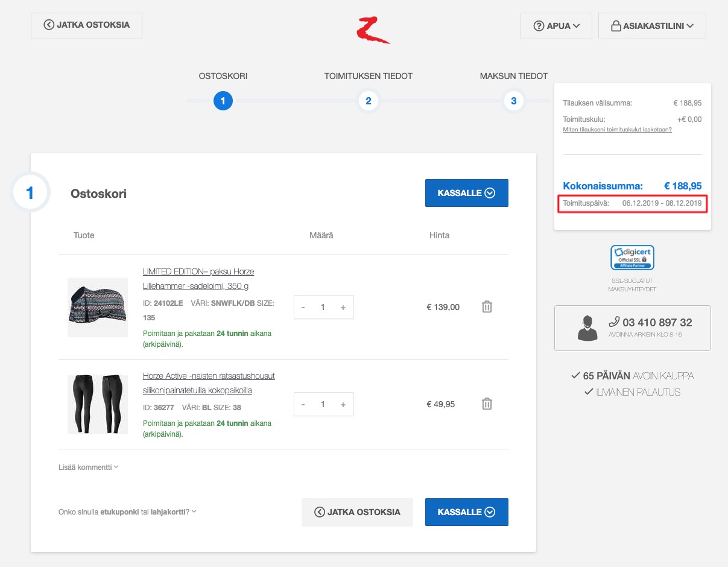The height and width of the screenshot is (567, 728).
Task: Click the black riding breeches thumbnail
Action: [98, 404]
